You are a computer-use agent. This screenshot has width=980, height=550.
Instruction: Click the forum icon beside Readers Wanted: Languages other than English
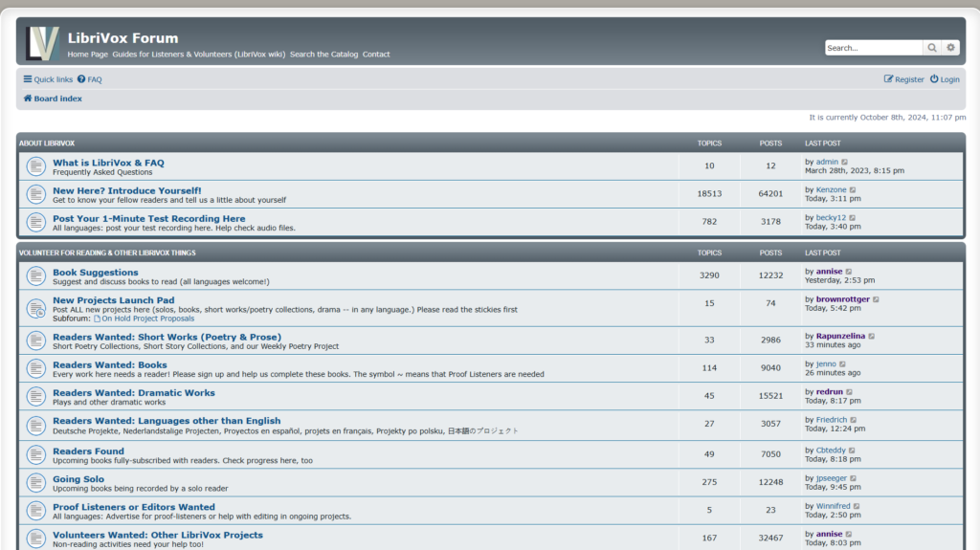pyautogui.click(x=36, y=426)
